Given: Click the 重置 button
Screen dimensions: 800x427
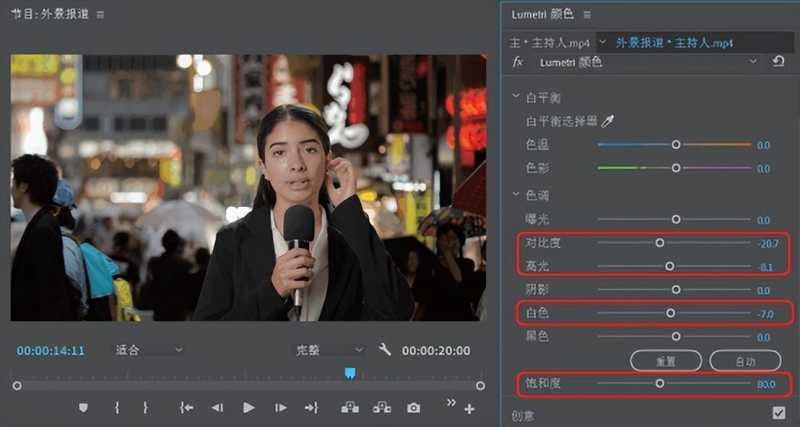Looking at the screenshot, I should point(666,361).
